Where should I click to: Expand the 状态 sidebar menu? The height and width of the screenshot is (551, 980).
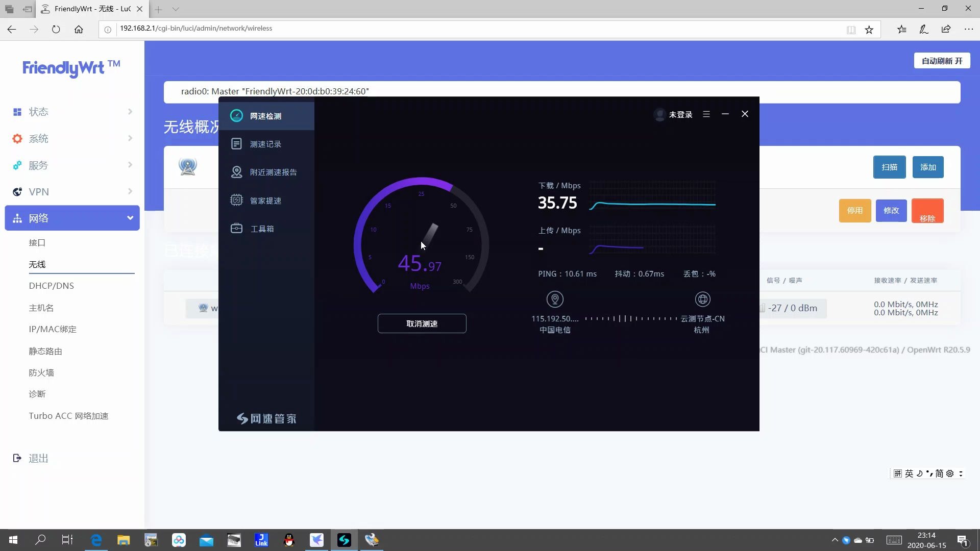click(x=72, y=112)
